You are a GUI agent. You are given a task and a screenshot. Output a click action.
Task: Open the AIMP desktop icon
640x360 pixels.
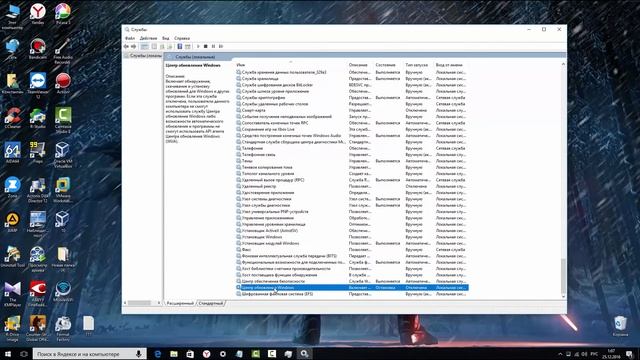[13, 222]
